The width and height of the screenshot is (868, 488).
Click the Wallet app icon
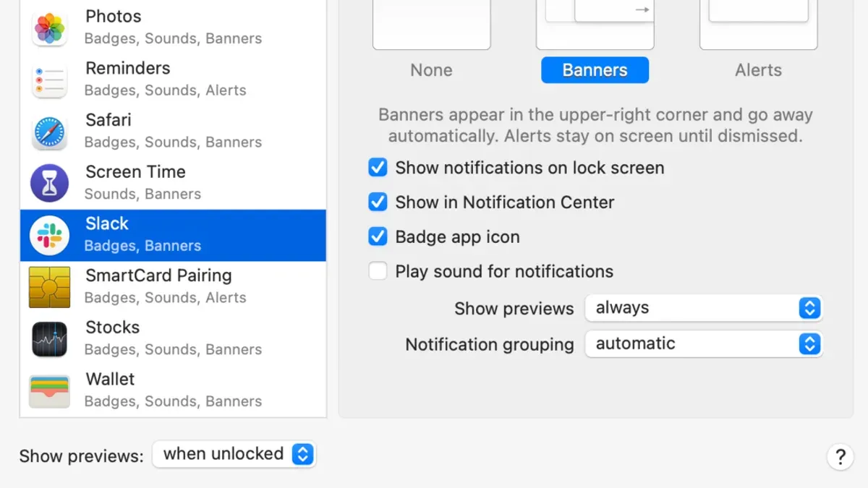50,391
